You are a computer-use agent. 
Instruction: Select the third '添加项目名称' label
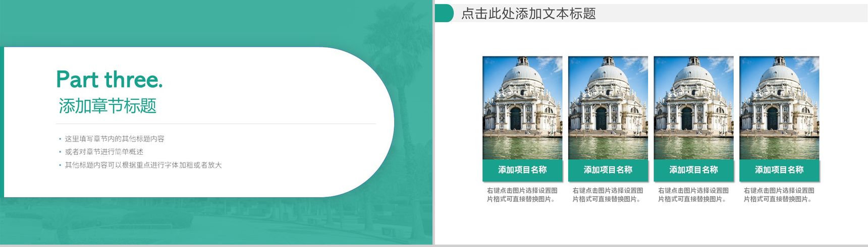[693, 170]
